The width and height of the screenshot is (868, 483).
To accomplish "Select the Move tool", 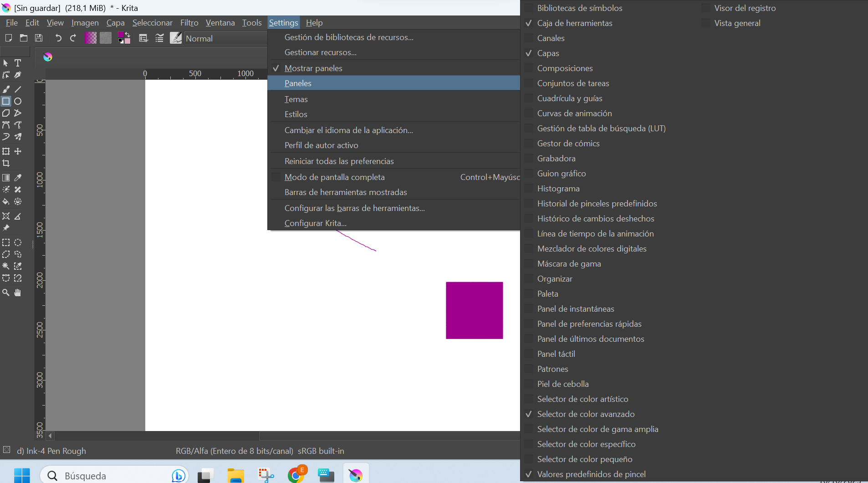I will point(18,151).
